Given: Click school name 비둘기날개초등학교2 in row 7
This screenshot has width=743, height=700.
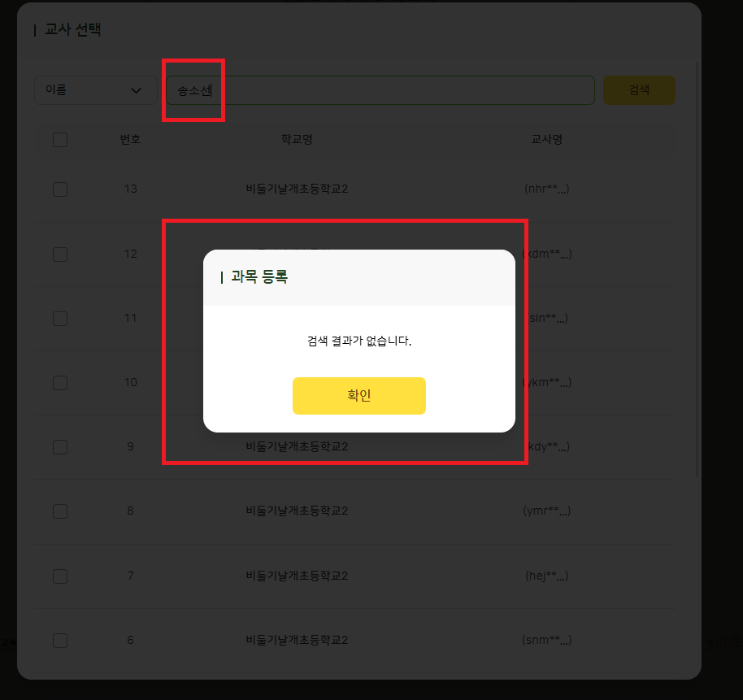Looking at the screenshot, I should tap(297, 576).
